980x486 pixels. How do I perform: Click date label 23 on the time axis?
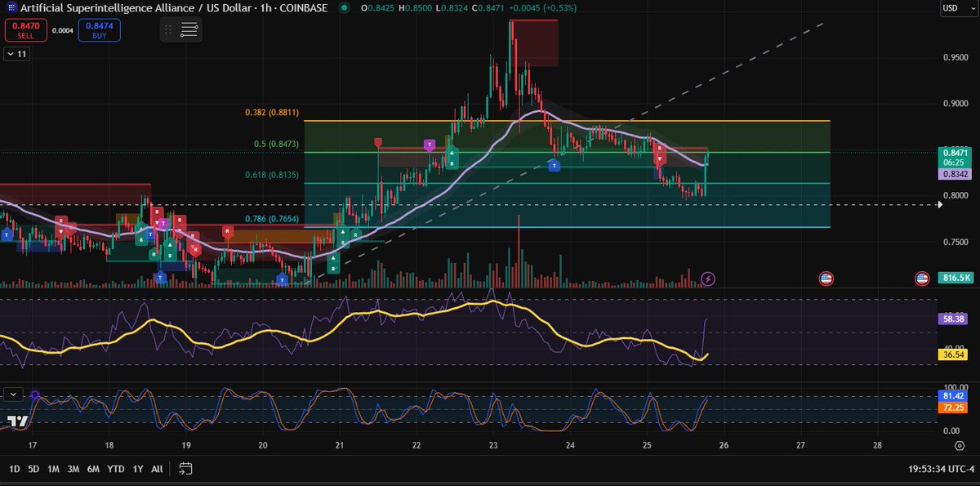click(493, 446)
